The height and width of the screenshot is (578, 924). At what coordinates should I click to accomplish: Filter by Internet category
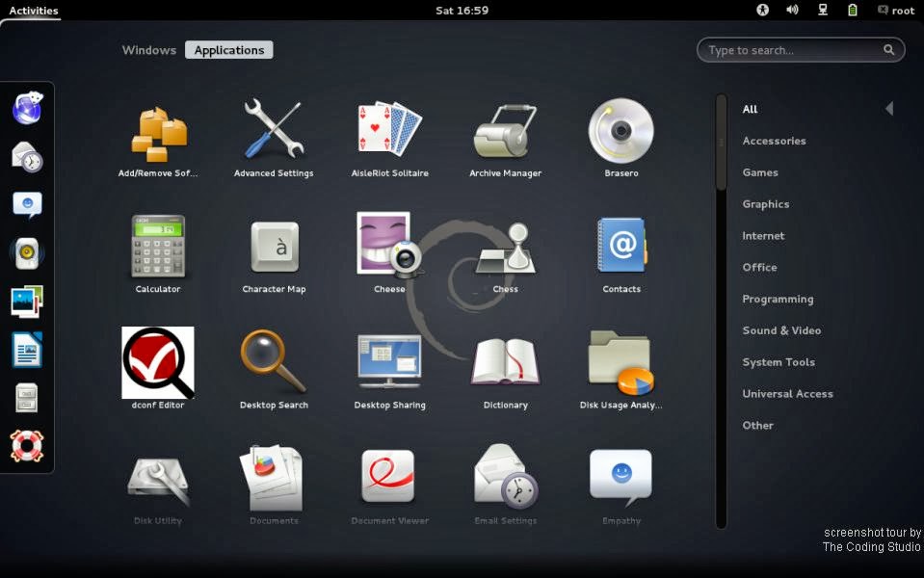763,236
